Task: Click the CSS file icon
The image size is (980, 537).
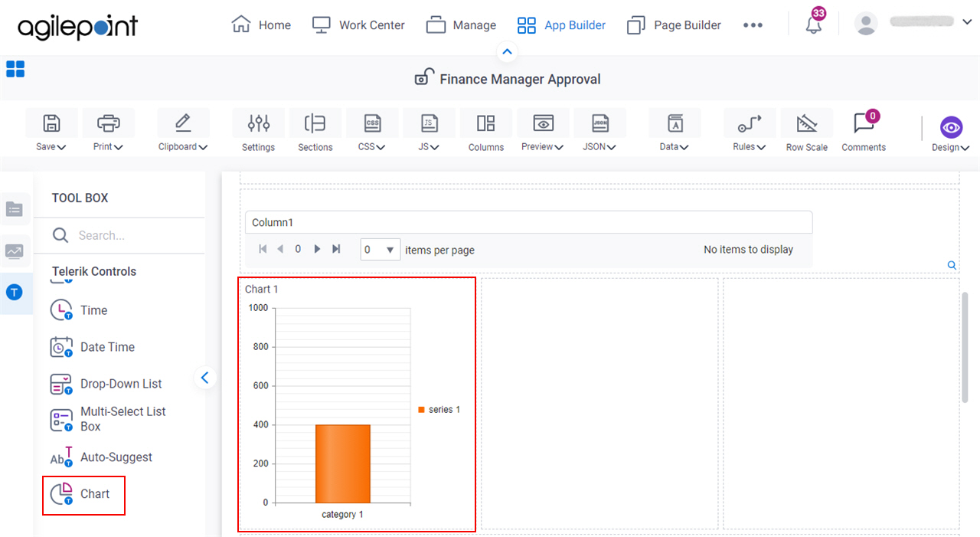Action: click(372, 123)
